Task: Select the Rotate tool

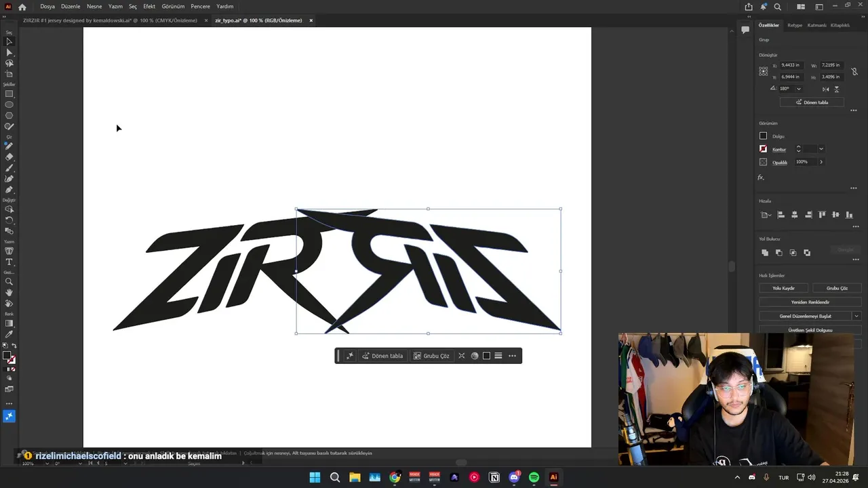Action: click(x=9, y=220)
